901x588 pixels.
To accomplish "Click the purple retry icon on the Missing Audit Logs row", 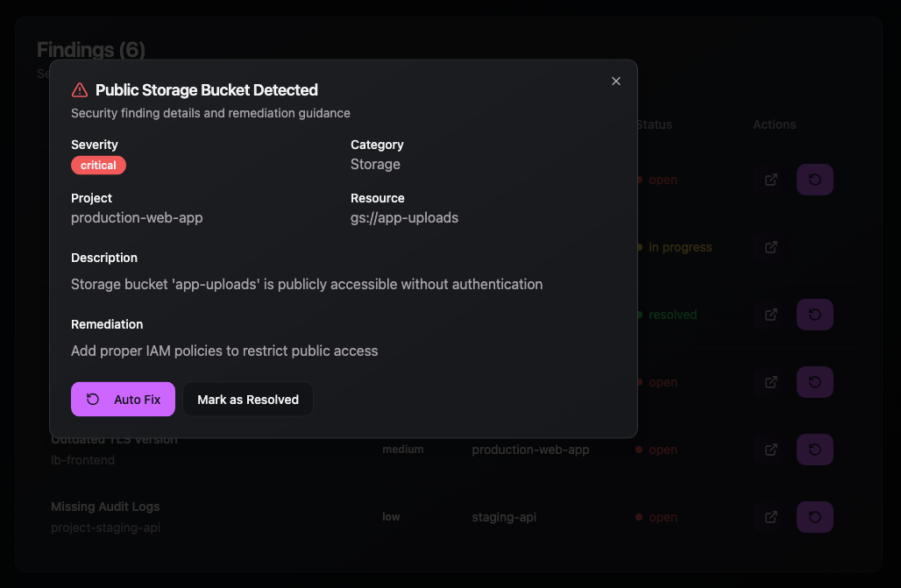I will [x=814, y=517].
